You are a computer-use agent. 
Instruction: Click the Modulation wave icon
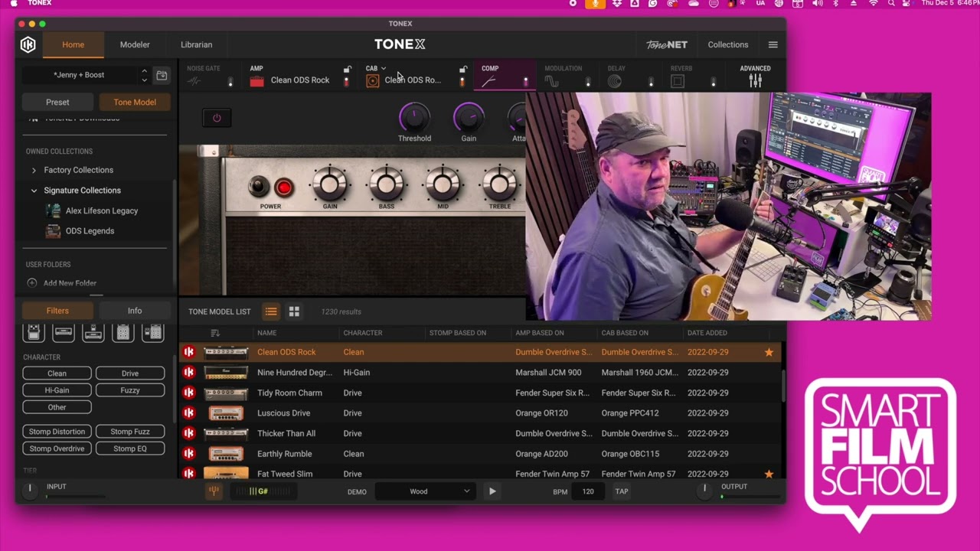pyautogui.click(x=551, y=81)
